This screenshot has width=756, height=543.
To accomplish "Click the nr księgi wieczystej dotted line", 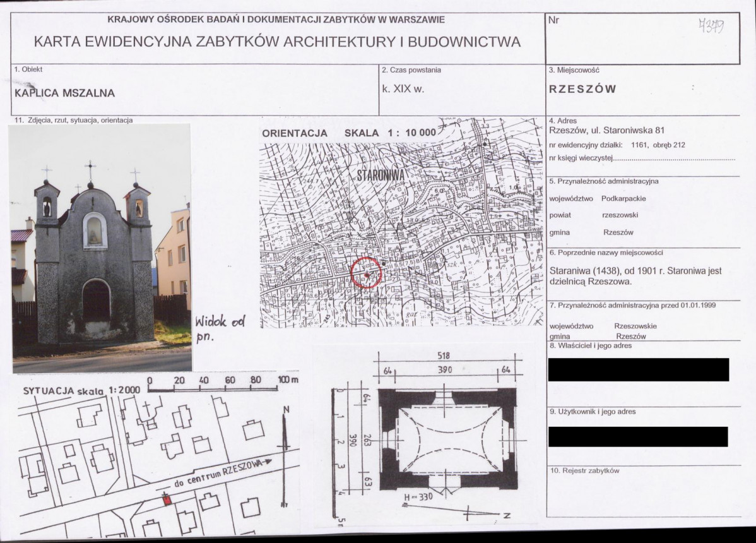I will [674, 158].
